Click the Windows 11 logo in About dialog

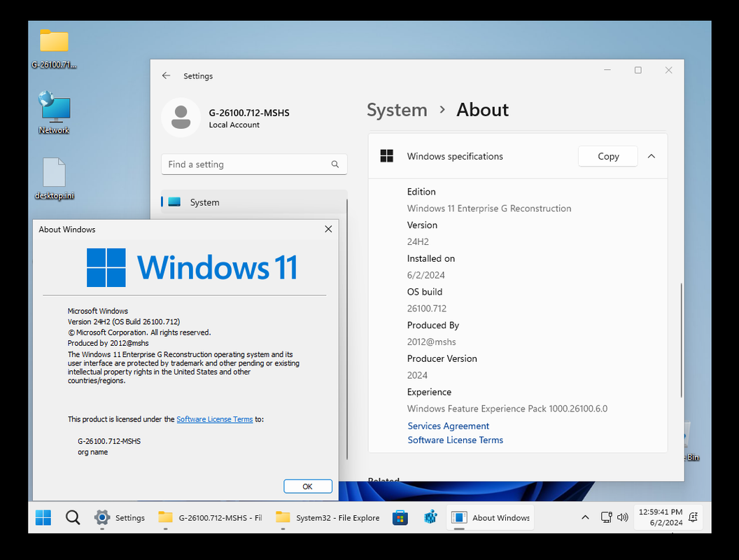(192, 267)
